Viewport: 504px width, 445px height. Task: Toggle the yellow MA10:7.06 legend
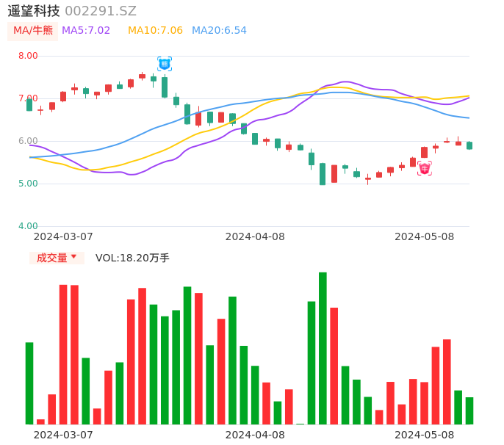click(155, 31)
